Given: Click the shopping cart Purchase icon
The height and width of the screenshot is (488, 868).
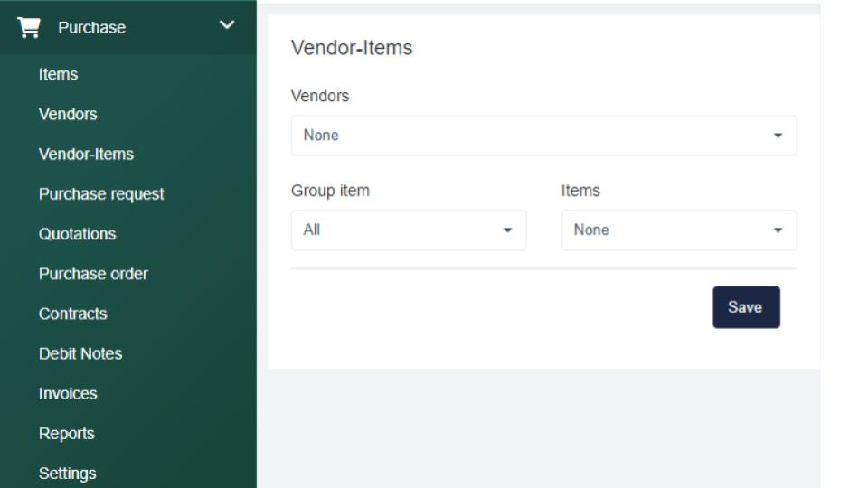Looking at the screenshot, I should (x=29, y=27).
